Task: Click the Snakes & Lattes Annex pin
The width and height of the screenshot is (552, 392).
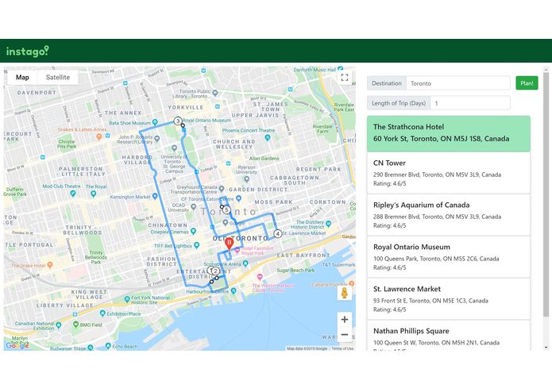Action: [x=99, y=136]
